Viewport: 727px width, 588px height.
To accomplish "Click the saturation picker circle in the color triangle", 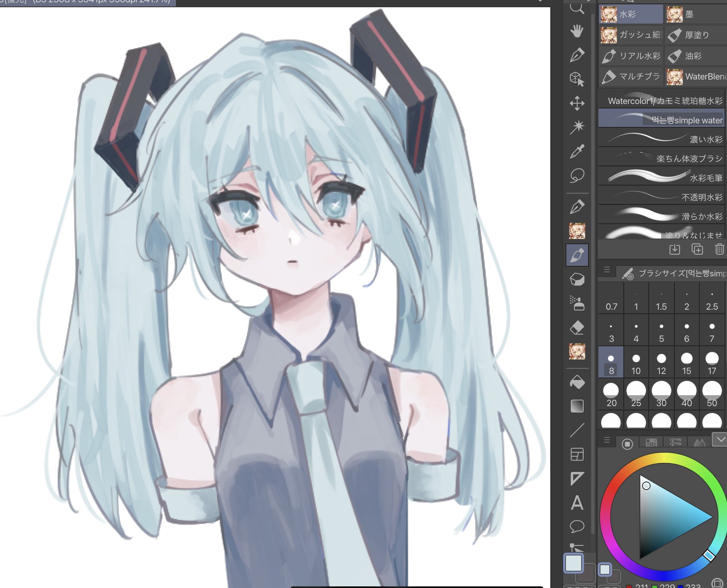I will pyautogui.click(x=646, y=486).
